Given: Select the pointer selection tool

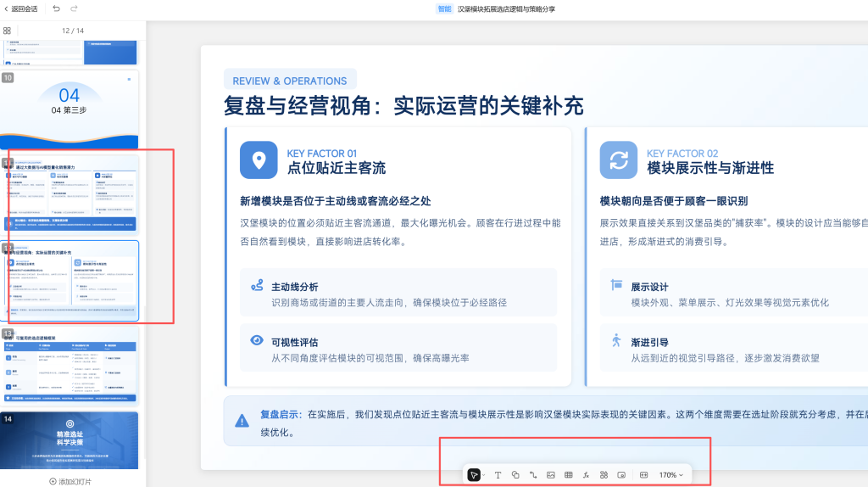Looking at the screenshot, I should (474, 475).
